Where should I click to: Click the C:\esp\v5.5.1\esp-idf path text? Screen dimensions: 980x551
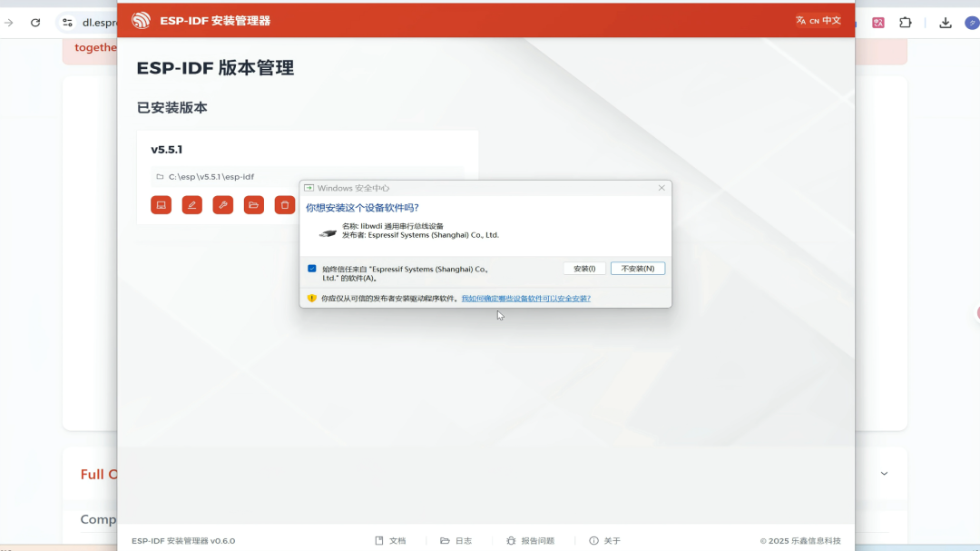click(x=211, y=177)
